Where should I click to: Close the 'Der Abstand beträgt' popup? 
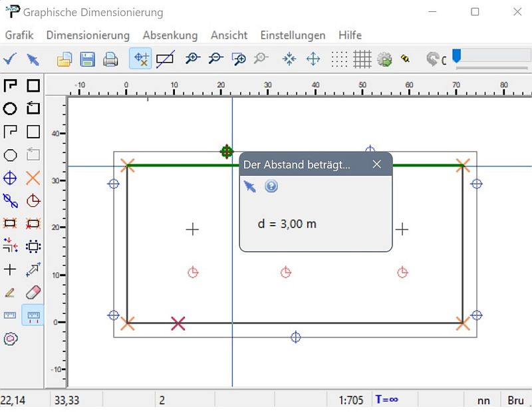[376, 164]
